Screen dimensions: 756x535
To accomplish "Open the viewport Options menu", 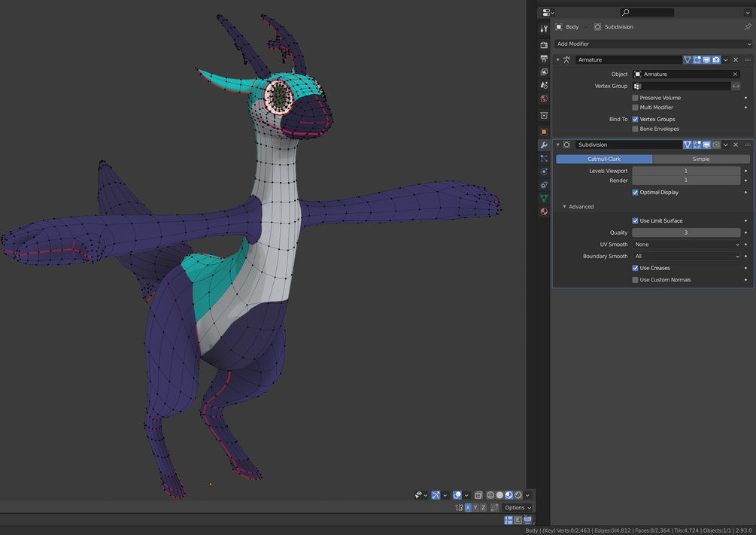I will 518,508.
